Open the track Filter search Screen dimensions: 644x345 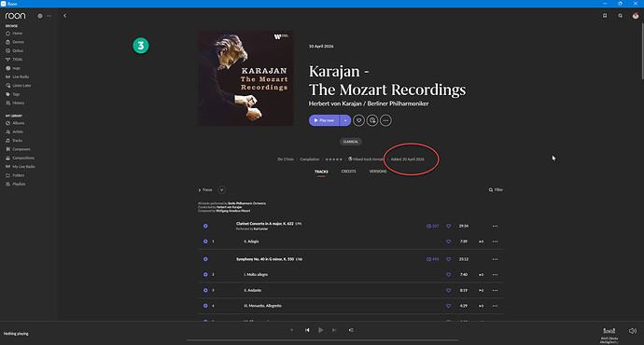tap(496, 190)
